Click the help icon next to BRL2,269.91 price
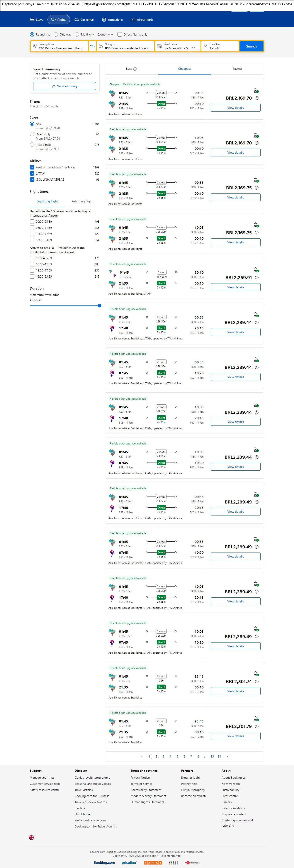The image size is (294, 868). point(257,278)
